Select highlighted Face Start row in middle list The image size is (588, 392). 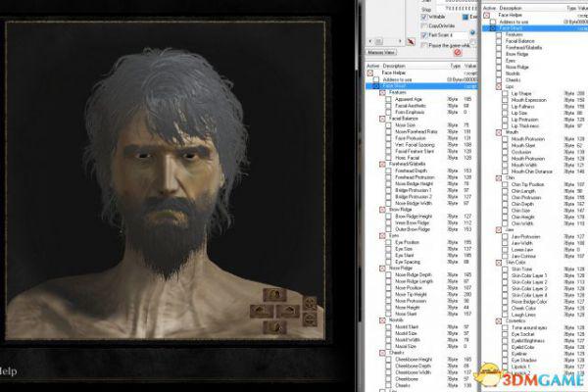click(421, 86)
